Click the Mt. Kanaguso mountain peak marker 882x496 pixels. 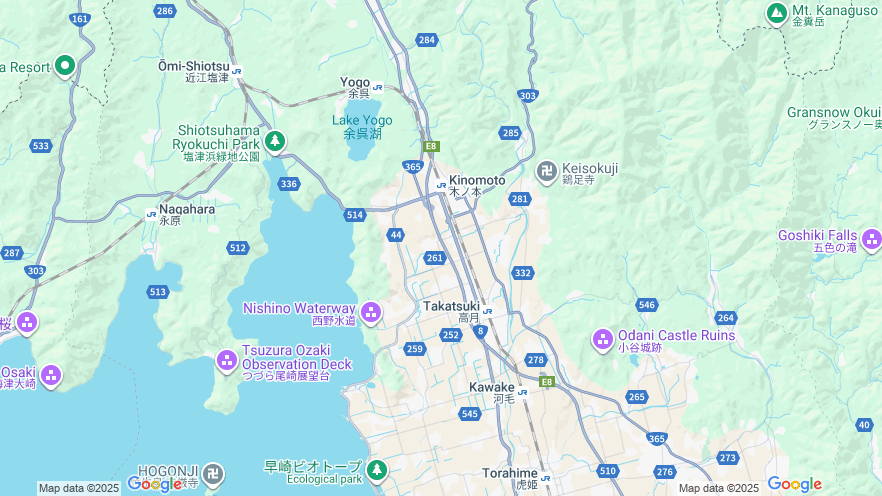click(777, 13)
